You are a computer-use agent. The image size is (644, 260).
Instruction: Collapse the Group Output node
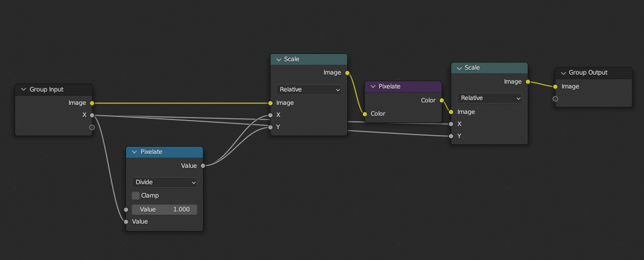click(x=562, y=73)
